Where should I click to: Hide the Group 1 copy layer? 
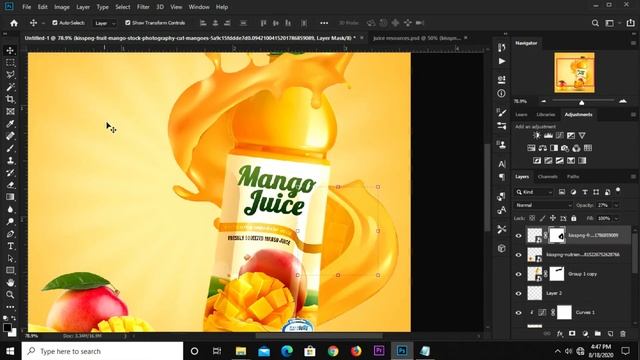point(518,274)
